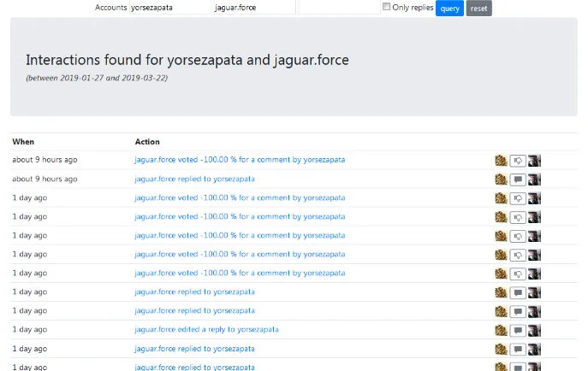Click comment icon in the edited reply row
Screen dimensions: 588x371
518,330
